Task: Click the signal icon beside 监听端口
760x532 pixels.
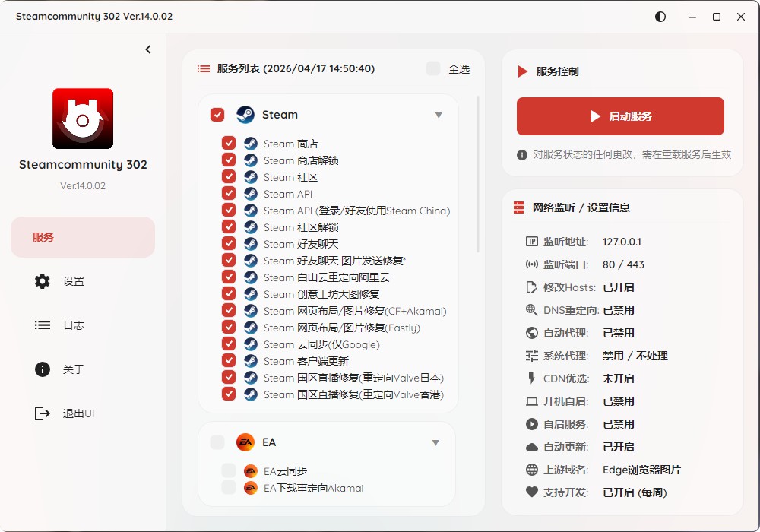Action: click(532, 264)
